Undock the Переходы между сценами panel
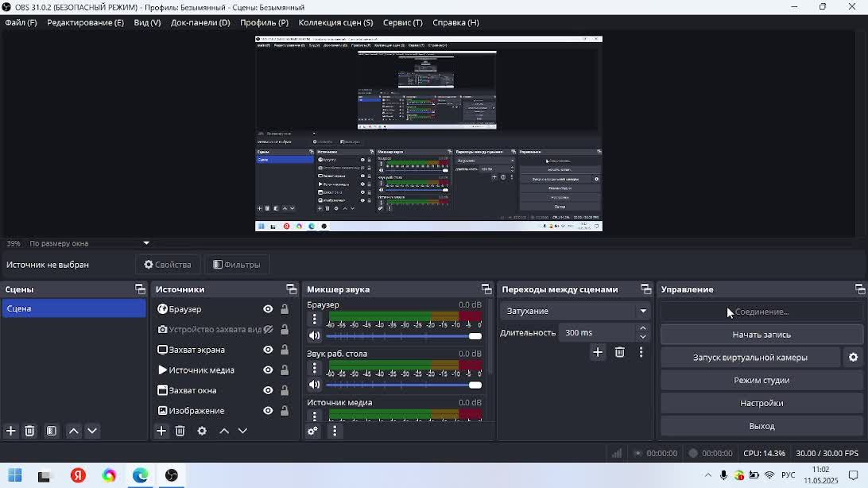Image resolution: width=868 pixels, height=488 pixels. [645, 289]
